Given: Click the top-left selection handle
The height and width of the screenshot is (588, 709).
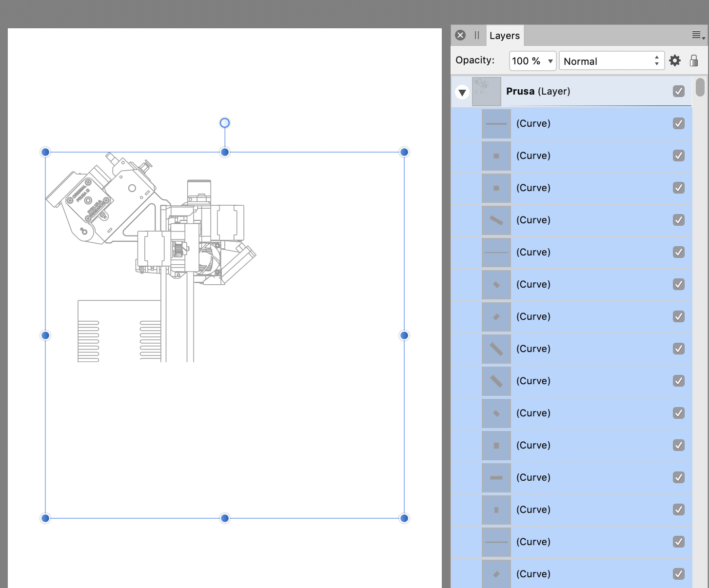Looking at the screenshot, I should coord(45,152).
